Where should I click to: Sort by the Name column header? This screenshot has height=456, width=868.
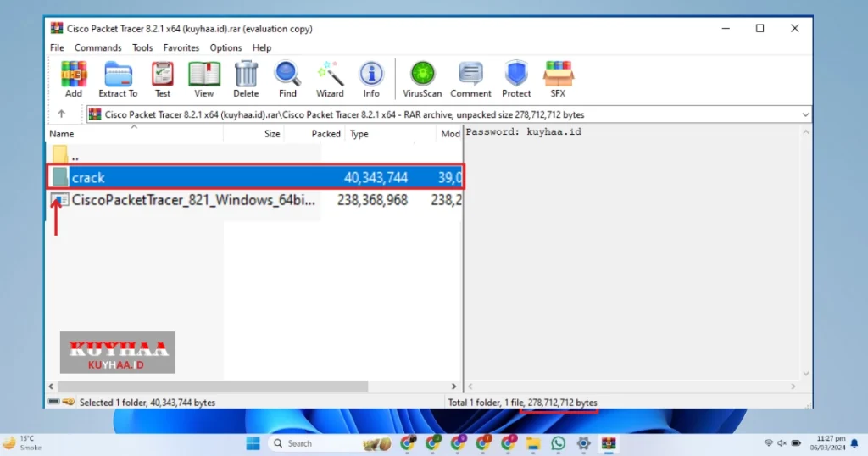click(135, 134)
